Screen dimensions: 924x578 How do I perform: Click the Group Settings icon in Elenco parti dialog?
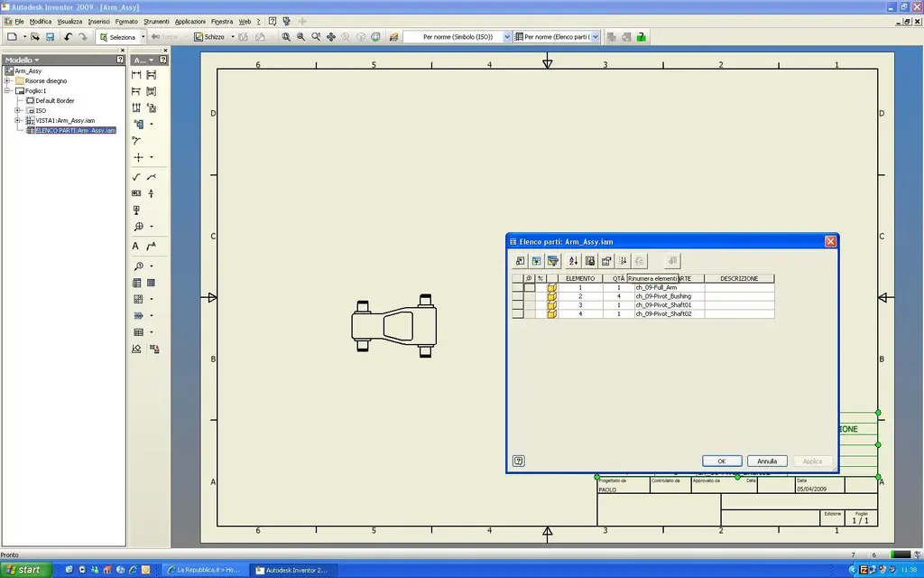coord(536,261)
